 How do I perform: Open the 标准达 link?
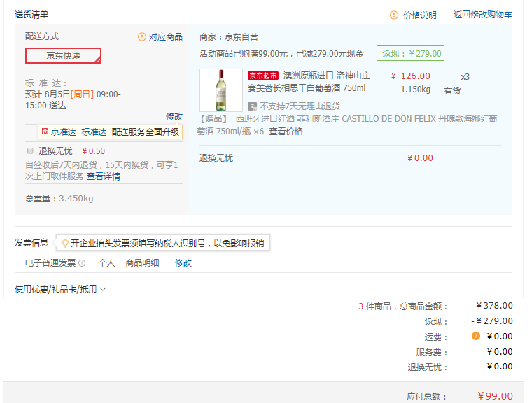click(94, 132)
